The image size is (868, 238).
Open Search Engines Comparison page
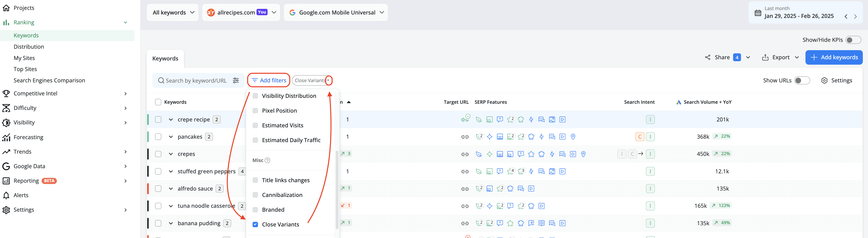point(49,80)
